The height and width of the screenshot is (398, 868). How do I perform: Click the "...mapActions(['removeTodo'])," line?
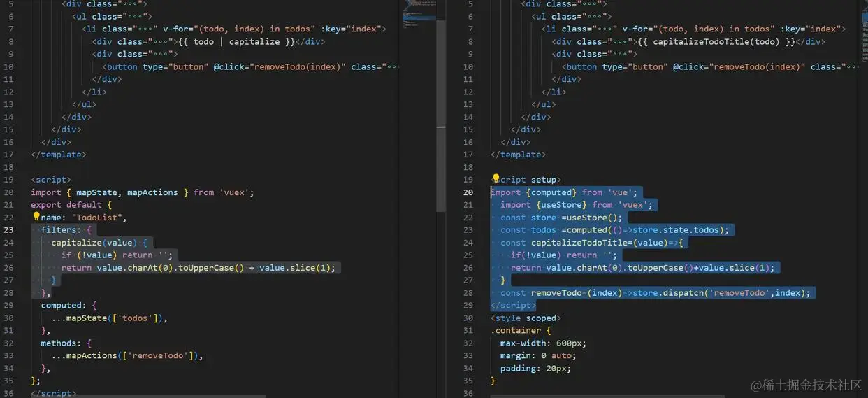127,356
